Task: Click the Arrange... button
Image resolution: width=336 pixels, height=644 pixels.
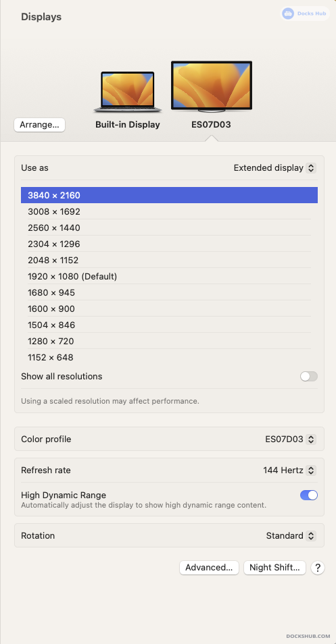Action: (39, 125)
